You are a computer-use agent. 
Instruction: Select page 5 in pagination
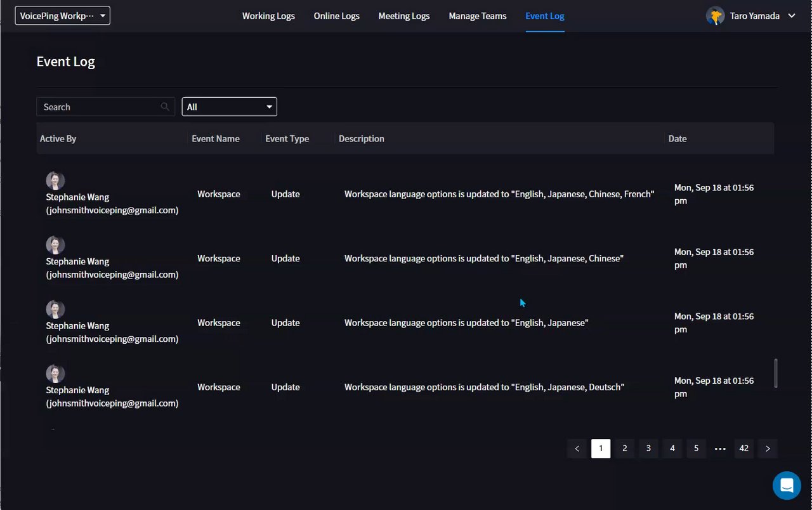point(696,448)
